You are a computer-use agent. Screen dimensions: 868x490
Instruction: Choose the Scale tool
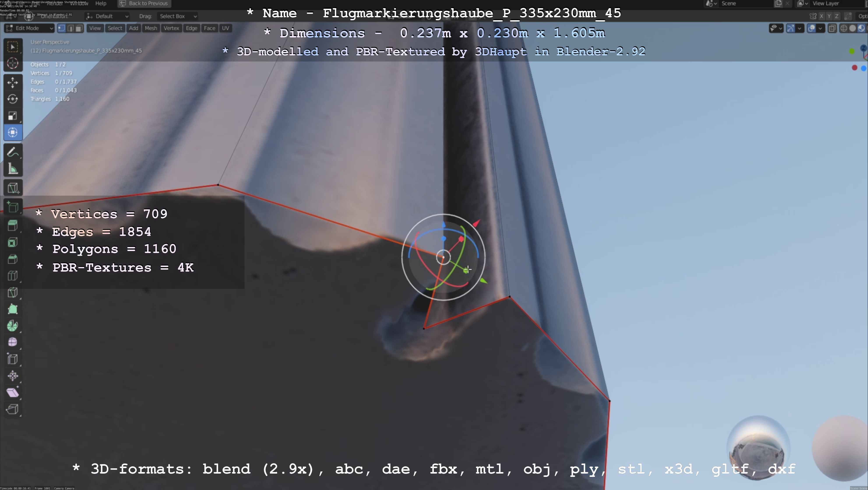(x=12, y=116)
